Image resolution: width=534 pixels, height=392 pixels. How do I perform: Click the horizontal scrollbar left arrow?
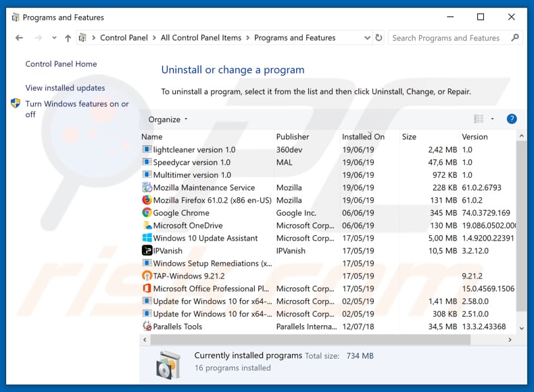(x=145, y=339)
